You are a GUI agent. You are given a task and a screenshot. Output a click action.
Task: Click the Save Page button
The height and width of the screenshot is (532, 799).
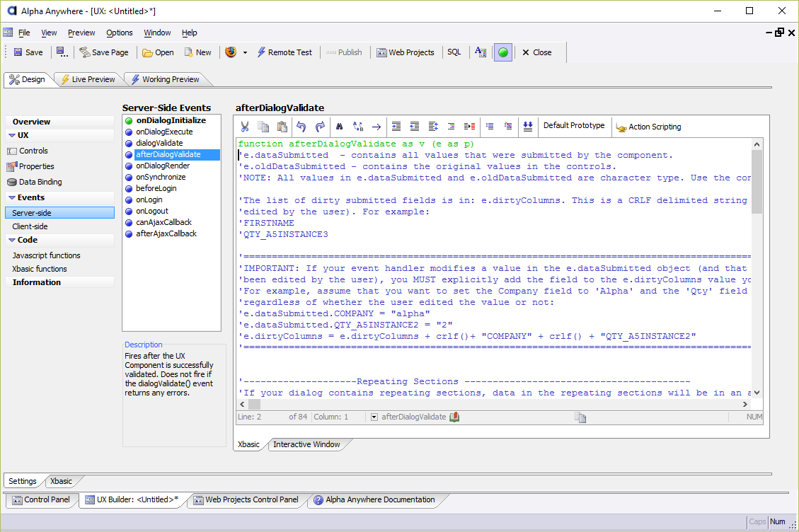click(104, 52)
